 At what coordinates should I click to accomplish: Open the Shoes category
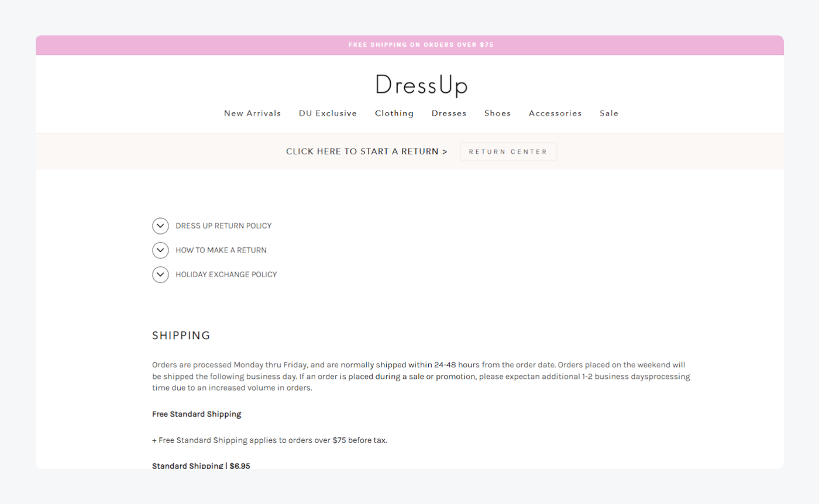click(497, 113)
